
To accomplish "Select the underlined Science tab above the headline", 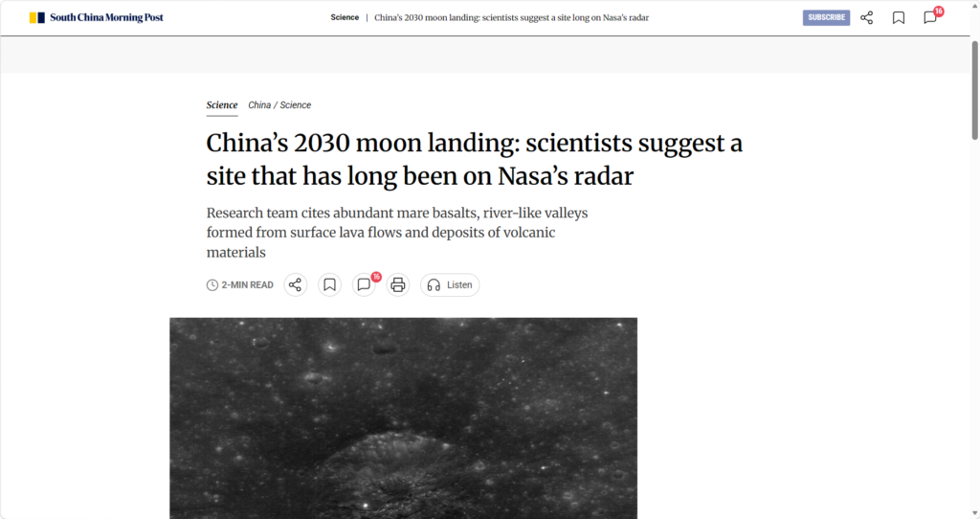I will [x=222, y=105].
